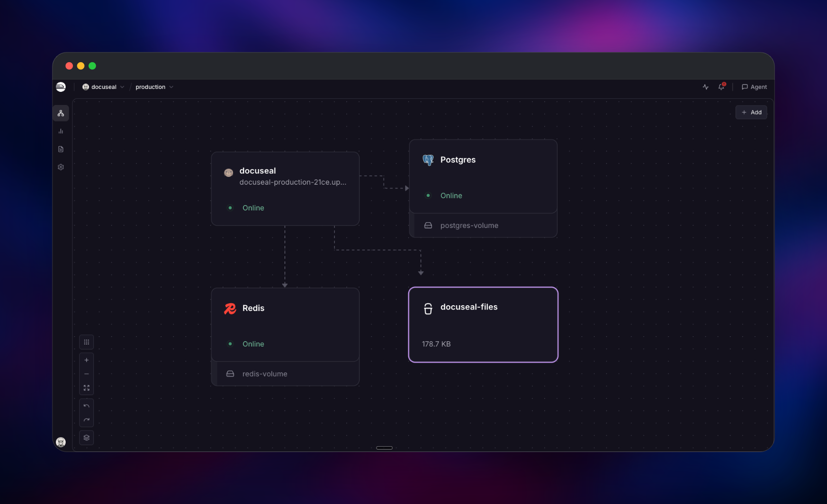Screen dimensions: 827x504
Task: Open the notifications bell
Action: point(721,87)
